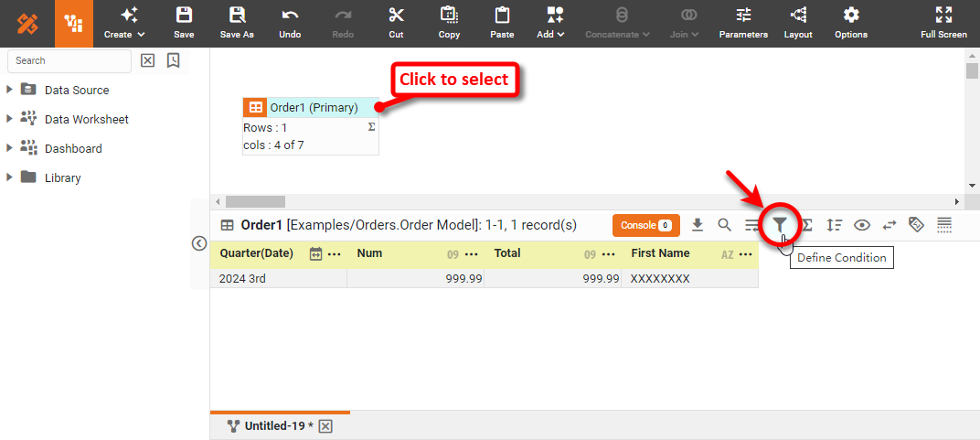Click the Define Condition filter icon
Viewport: 980px width, 440px height.
click(x=779, y=224)
